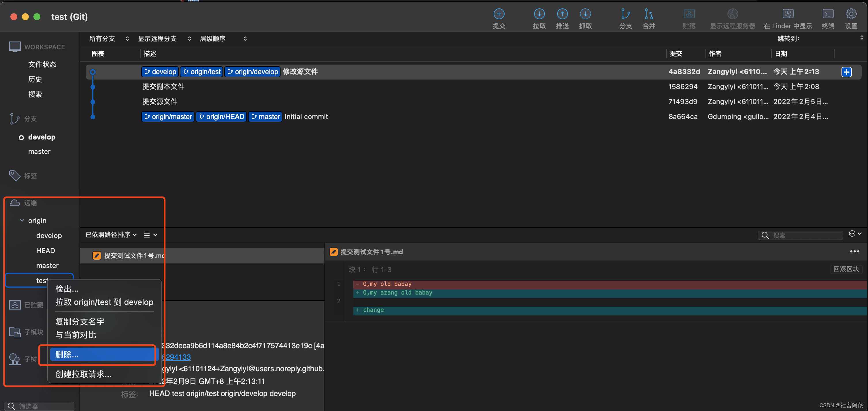Click the 回滚区块 button in the diff
Image resolution: width=868 pixels, height=411 pixels.
pyautogui.click(x=846, y=269)
